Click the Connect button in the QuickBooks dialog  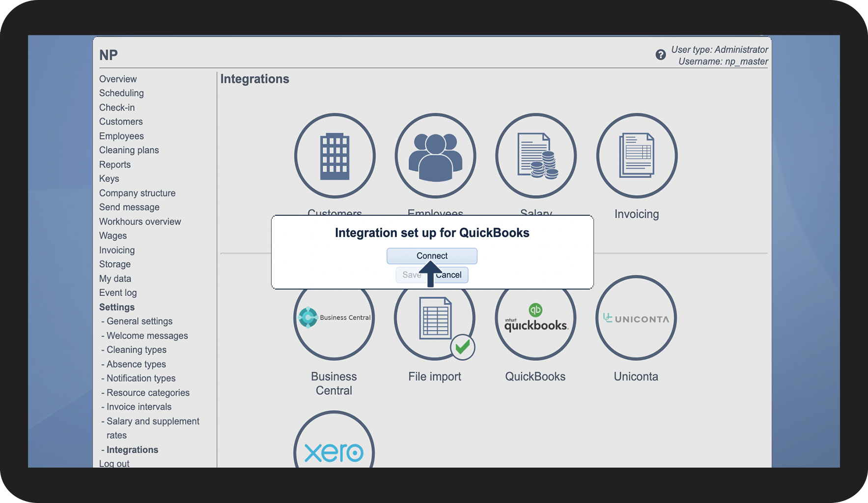(432, 256)
